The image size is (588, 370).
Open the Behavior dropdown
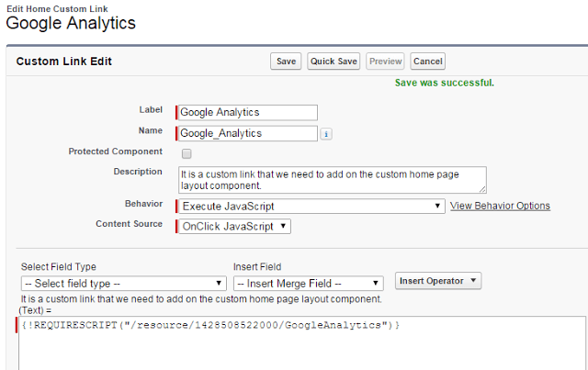pyautogui.click(x=311, y=207)
